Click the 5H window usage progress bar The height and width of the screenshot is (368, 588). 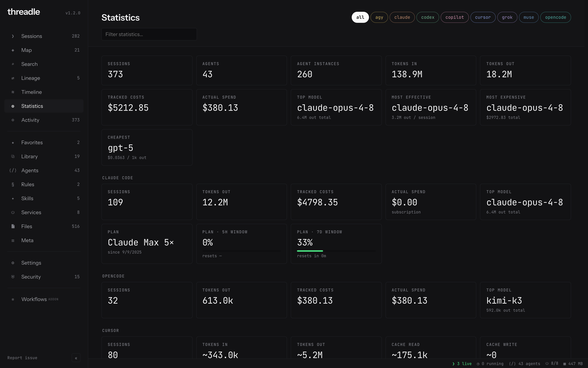pyautogui.click(x=241, y=251)
